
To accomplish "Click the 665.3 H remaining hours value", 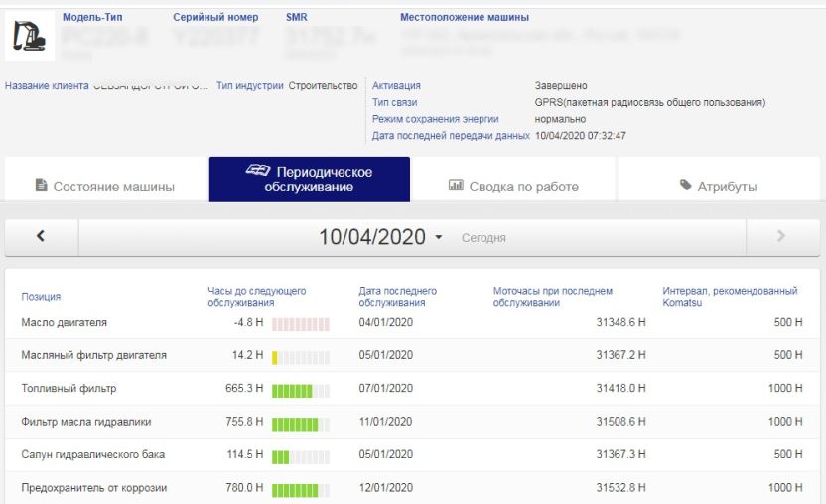I will coord(244,389).
